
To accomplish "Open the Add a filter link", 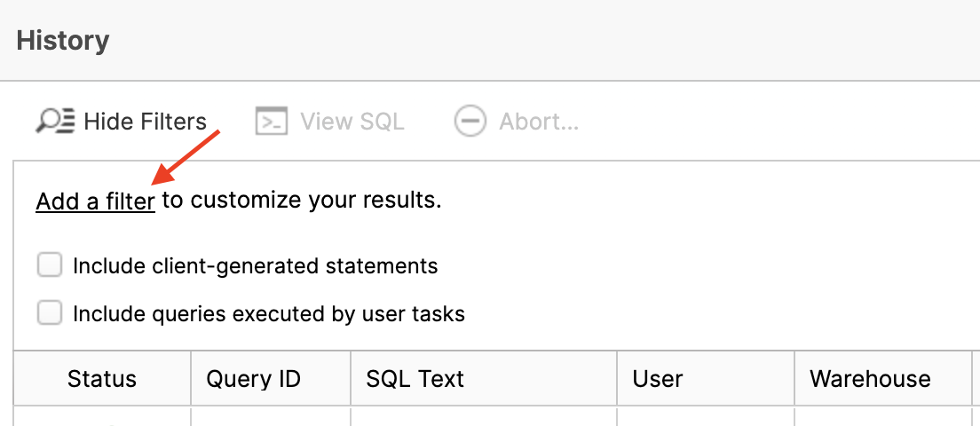I will 96,201.
